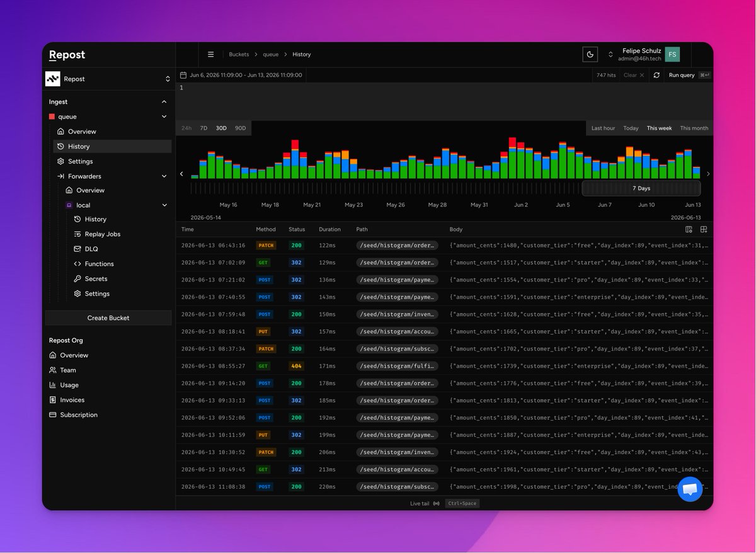Image resolution: width=756 pixels, height=553 pixels.
Task: Click the calendar icon beside date range
Action: (183, 75)
